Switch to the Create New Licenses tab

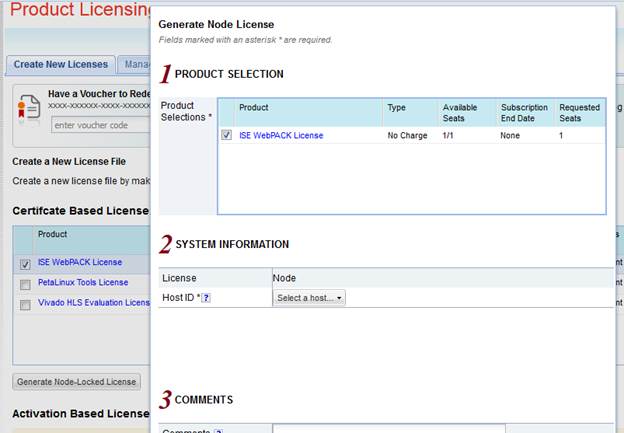[x=61, y=64]
